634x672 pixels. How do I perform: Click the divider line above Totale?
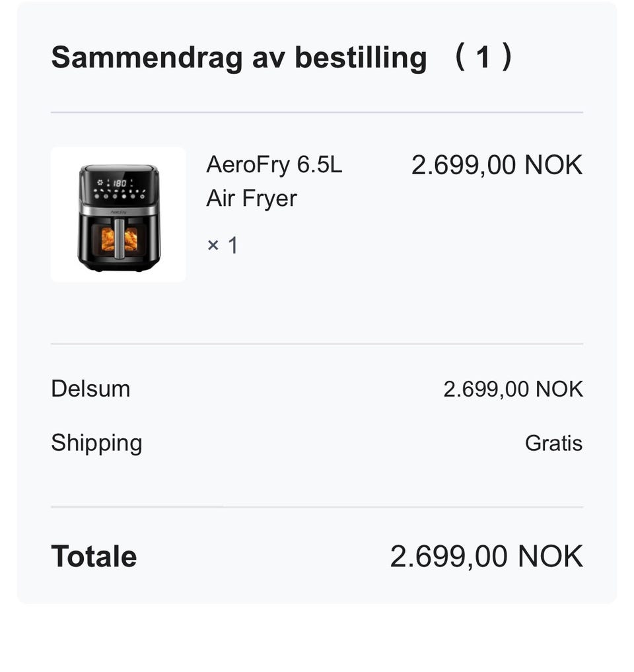317,507
